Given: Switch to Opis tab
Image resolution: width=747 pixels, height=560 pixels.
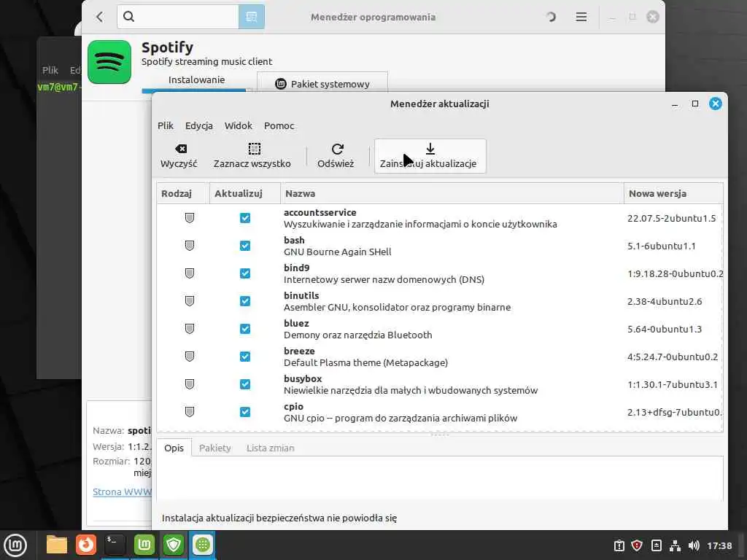Looking at the screenshot, I should click(174, 448).
